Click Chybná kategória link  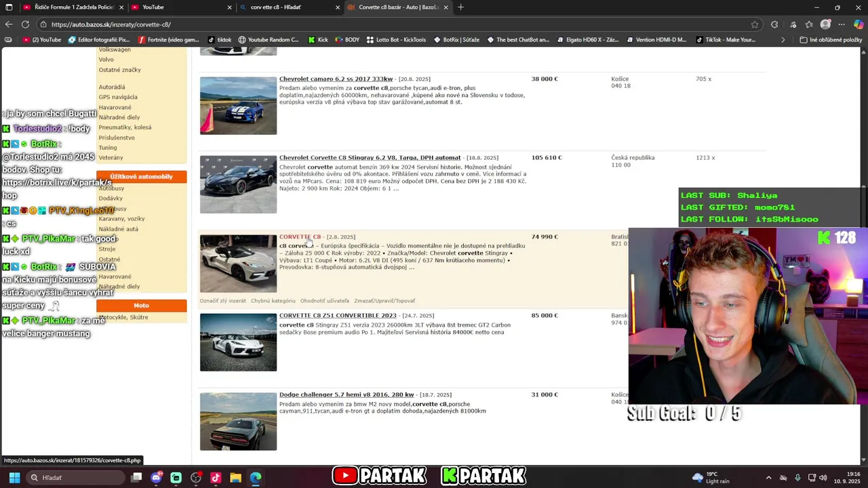click(x=273, y=301)
